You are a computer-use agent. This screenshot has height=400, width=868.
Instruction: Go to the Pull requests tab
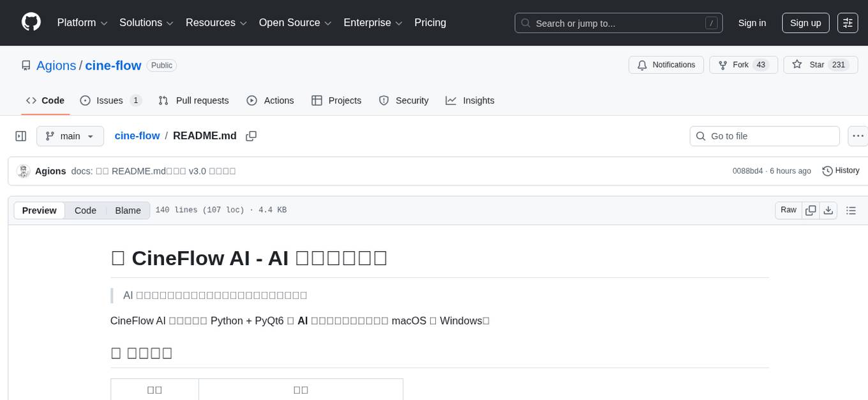click(x=193, y=100)
